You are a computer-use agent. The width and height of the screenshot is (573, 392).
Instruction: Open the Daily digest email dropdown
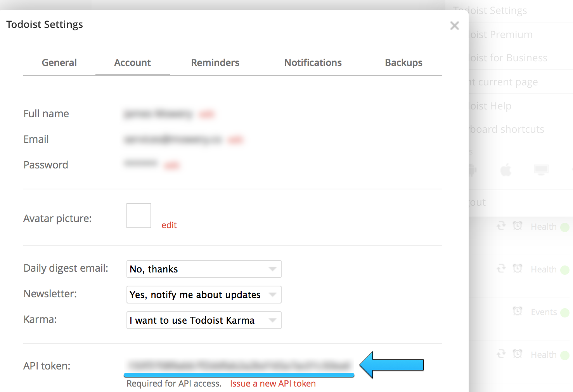click(x=204, y=269)
